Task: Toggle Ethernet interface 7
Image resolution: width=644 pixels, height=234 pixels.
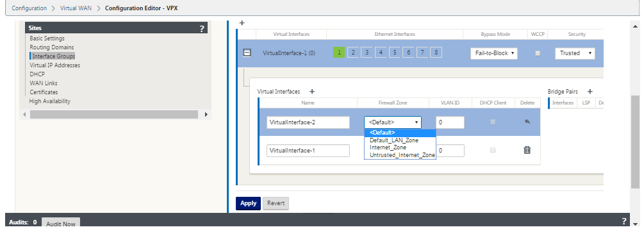Action: tap(422, 52)
